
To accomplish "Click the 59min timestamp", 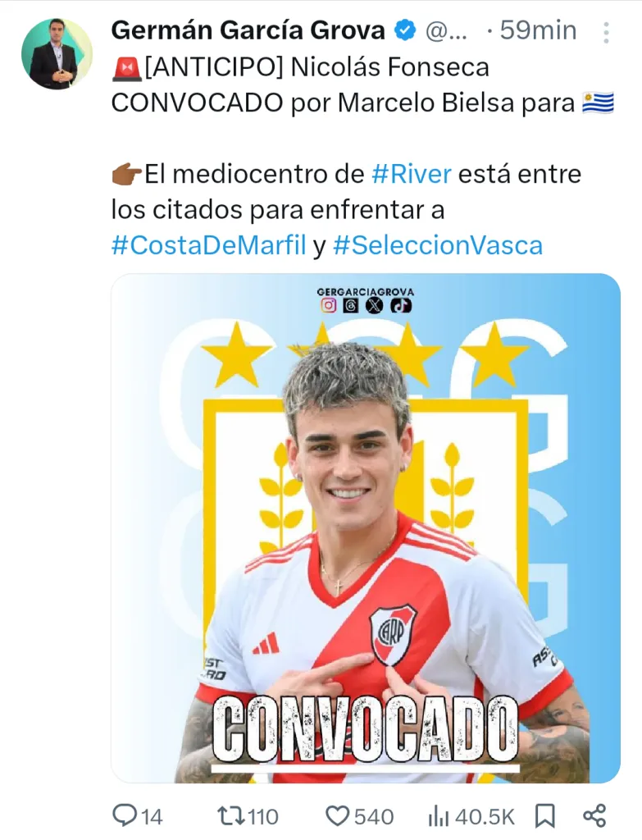I will pyautogui.click(x=538, y=30).
